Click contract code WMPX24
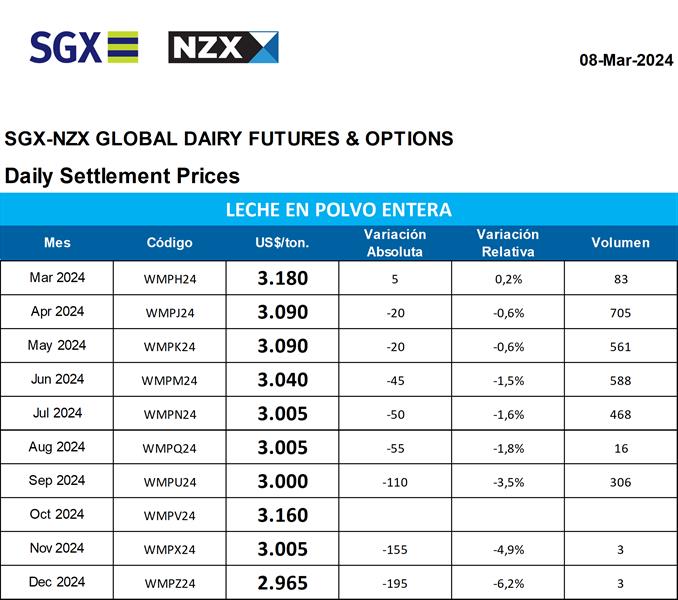This screenshot has height=600, width=678. (x=169, y=549)
